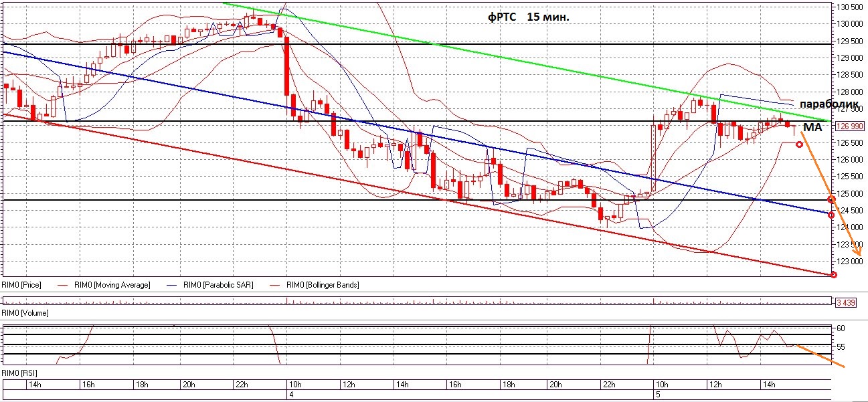Image resolution: width=868 pixels, height=402 pixels.
Task: Click the 130 500 price axis label
Action: tap(850, 7)
